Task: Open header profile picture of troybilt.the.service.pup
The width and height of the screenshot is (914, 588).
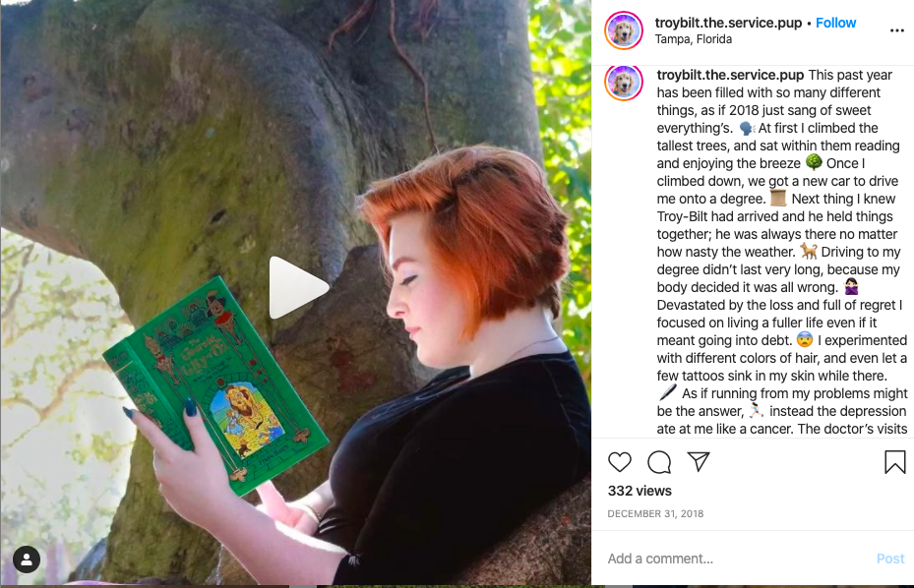Action: pos(624,30)
